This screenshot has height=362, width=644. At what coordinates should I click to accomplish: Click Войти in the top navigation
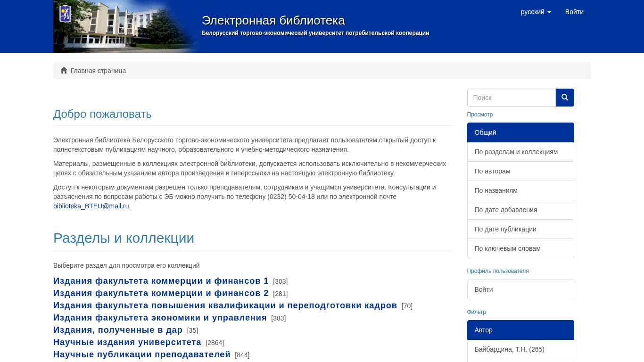(574, 12)
